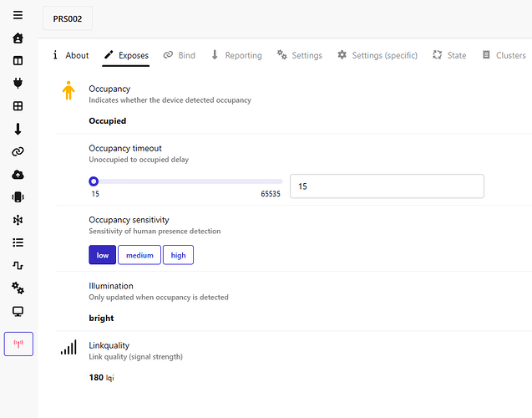Click the down arrow icon in the sidebar
532x418 pixels.
[18, 129]
